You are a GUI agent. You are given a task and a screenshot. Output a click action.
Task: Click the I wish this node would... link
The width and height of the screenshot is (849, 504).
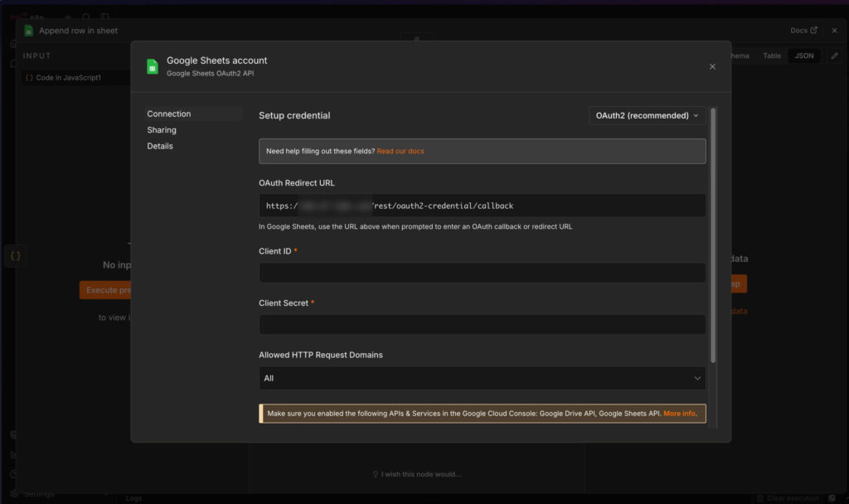tap(417, 474)
